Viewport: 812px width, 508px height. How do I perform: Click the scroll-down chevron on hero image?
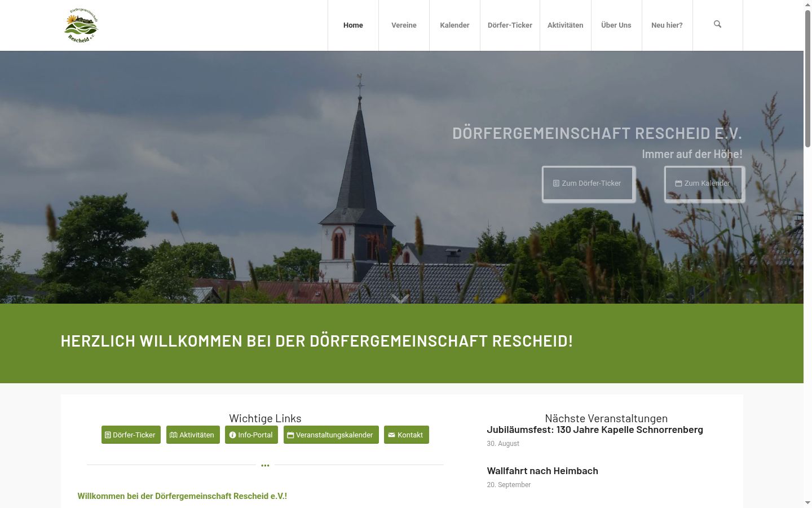click(x=400, y=298)
